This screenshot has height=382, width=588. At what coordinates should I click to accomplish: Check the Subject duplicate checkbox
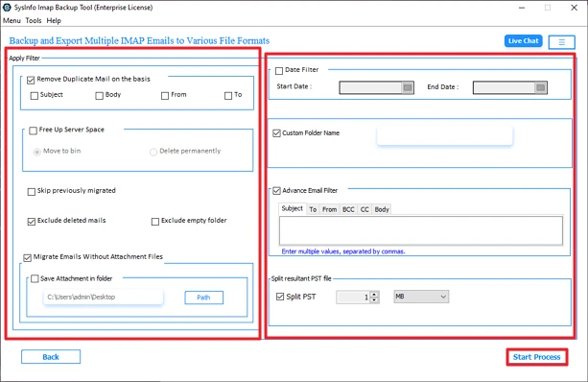coord(35,96)
